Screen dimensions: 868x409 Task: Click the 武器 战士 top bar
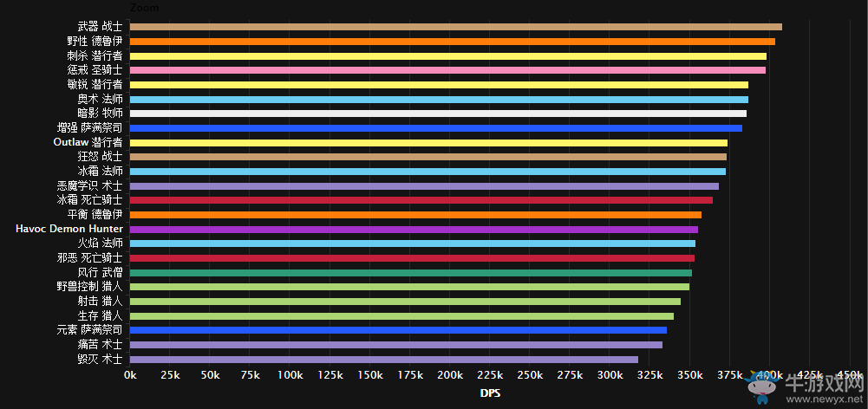click(x=455, y=27)
